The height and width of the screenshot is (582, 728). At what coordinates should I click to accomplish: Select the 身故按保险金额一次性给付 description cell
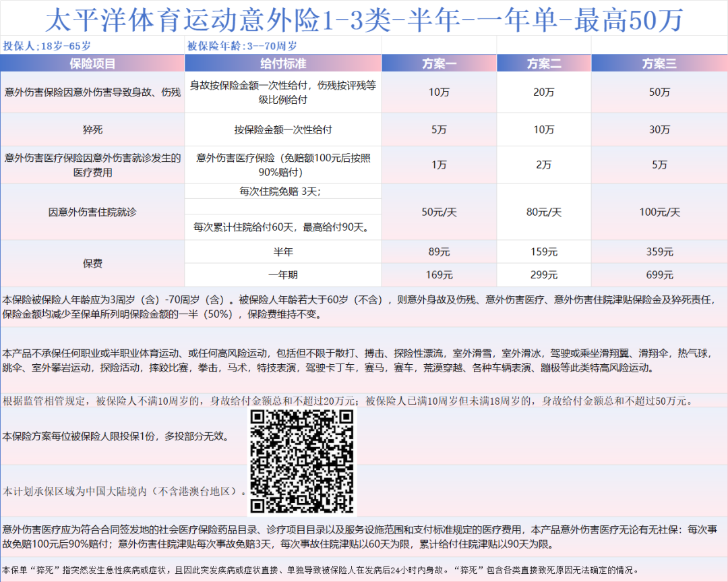(282, 92)
